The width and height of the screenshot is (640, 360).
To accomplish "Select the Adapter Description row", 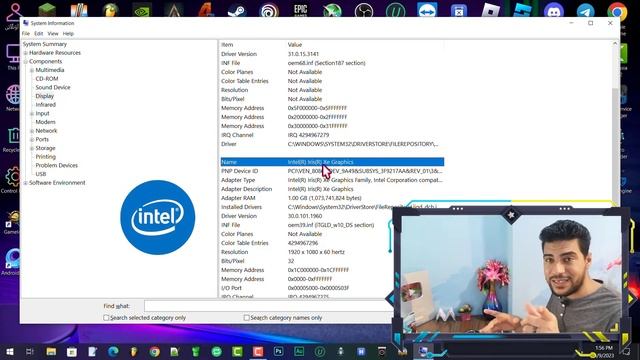I will coord(332,189).
